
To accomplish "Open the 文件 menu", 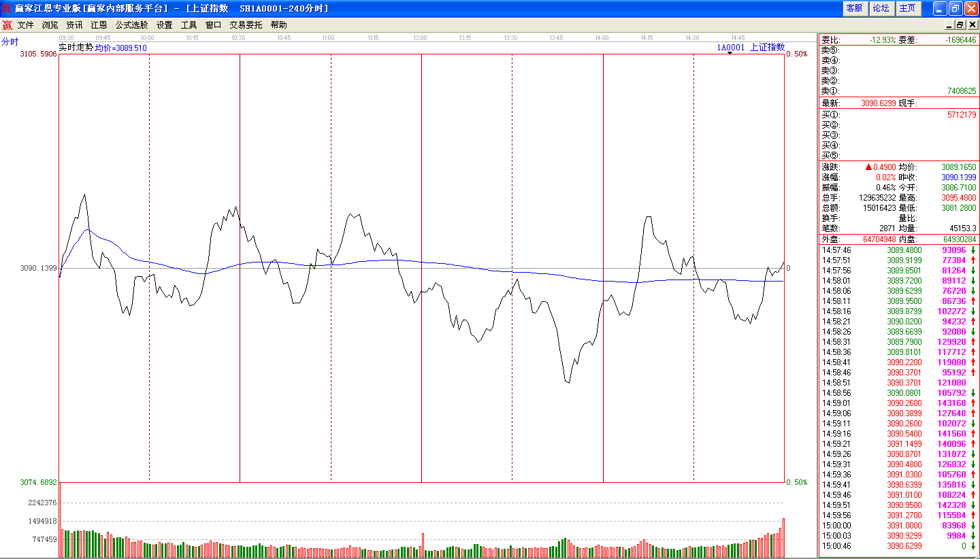I will (25, 25).
